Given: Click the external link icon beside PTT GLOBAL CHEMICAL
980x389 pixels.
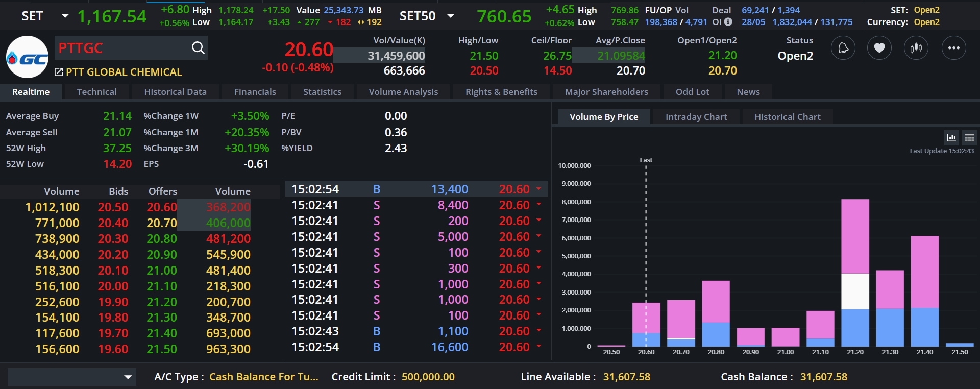Looking at the screenshot, I should (59, 72).
